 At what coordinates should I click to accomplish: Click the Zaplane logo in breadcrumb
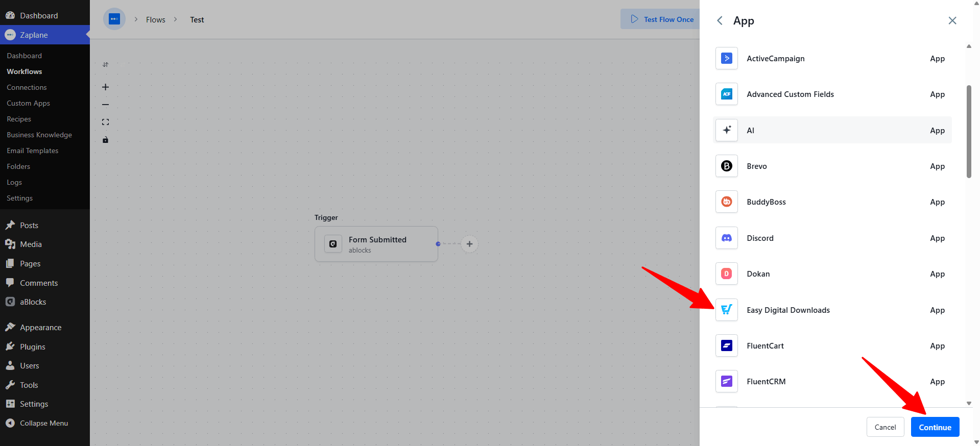[114, 19]
